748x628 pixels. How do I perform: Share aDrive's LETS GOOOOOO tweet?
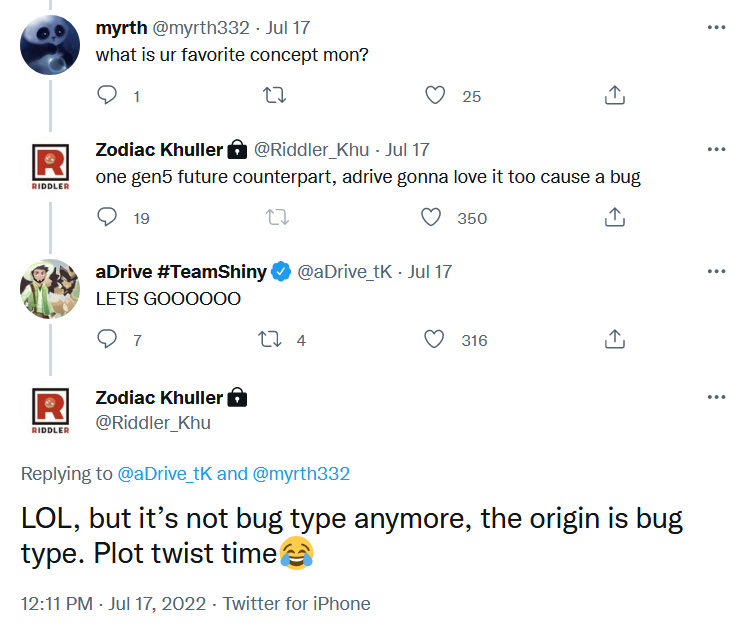[616, 340]
